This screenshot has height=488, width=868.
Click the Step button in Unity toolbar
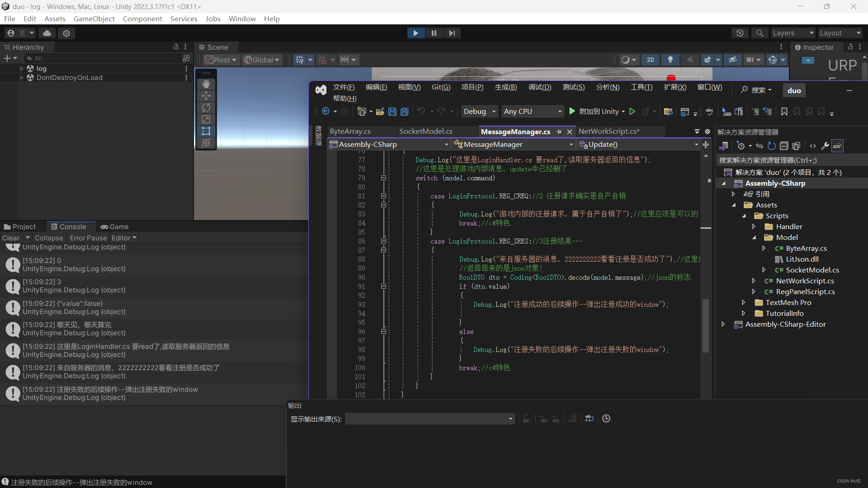(451, 33)
